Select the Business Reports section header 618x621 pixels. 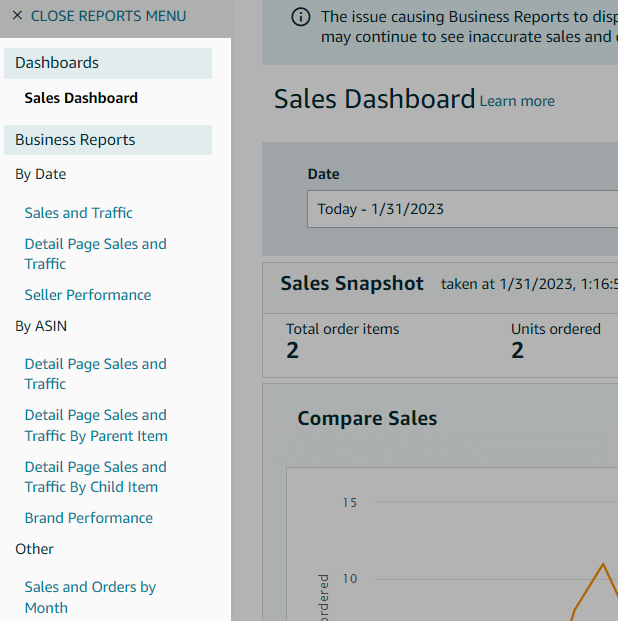[x=108, y=140]
